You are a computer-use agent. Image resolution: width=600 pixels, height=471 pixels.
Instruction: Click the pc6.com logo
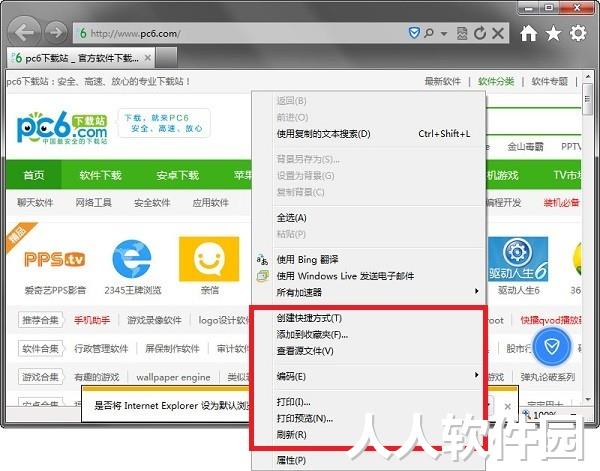coord(63,127)
